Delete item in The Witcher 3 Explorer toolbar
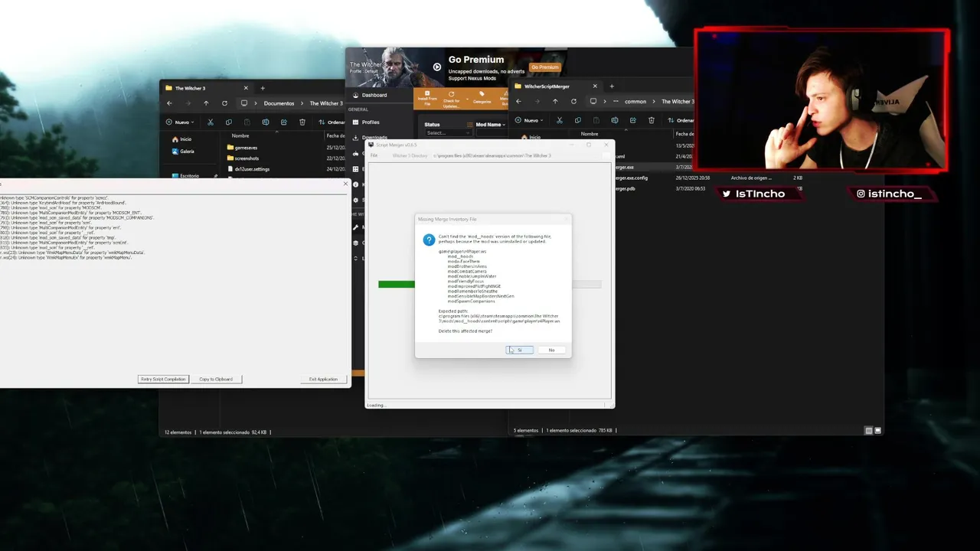This screenshot has height=551, width=980. point(302,122)
